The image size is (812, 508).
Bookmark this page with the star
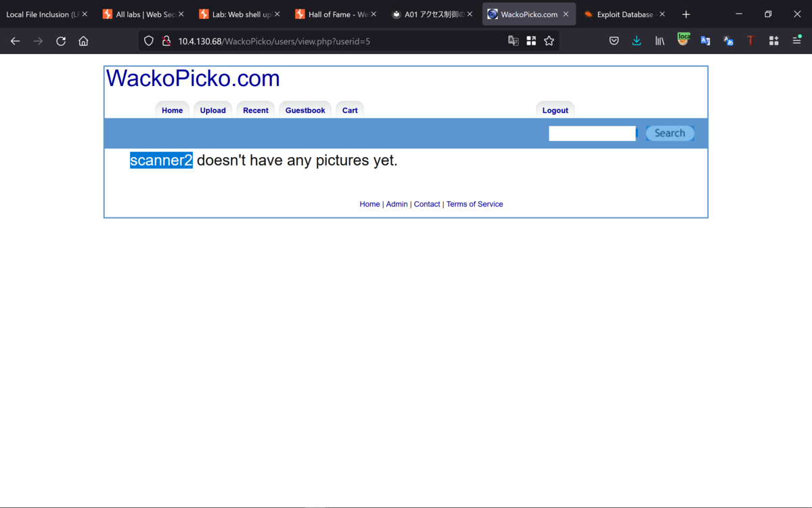pos(549,41)
